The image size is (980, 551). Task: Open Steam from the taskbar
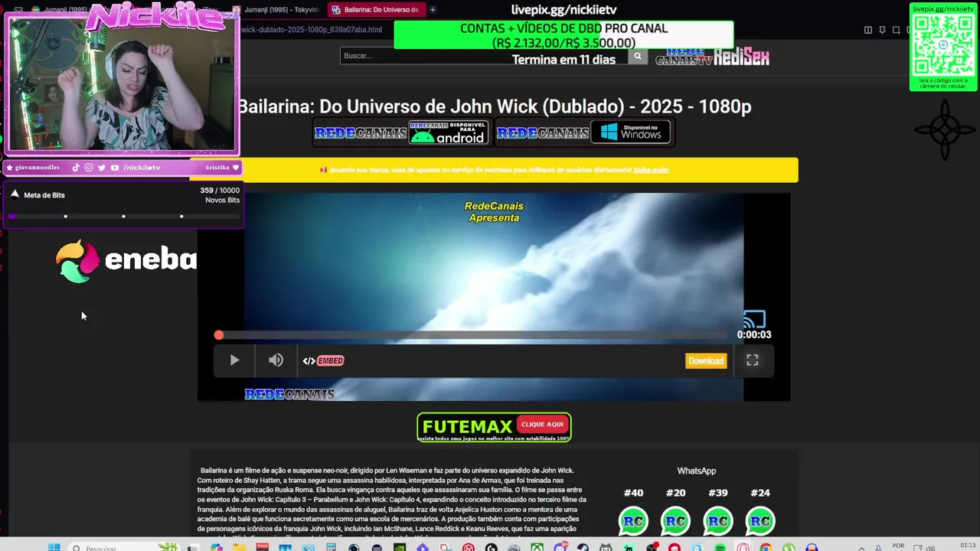click(x=583, y=546)
